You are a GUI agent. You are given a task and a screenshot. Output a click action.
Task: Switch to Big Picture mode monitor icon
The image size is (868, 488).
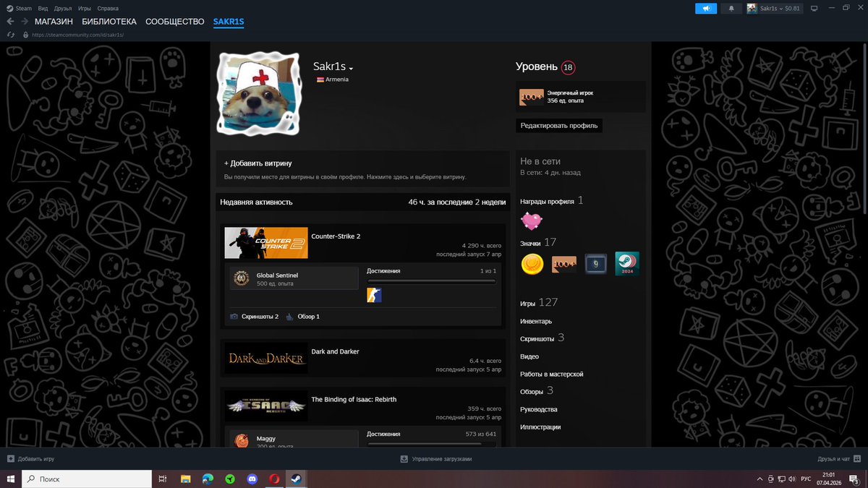click(814, 8)
